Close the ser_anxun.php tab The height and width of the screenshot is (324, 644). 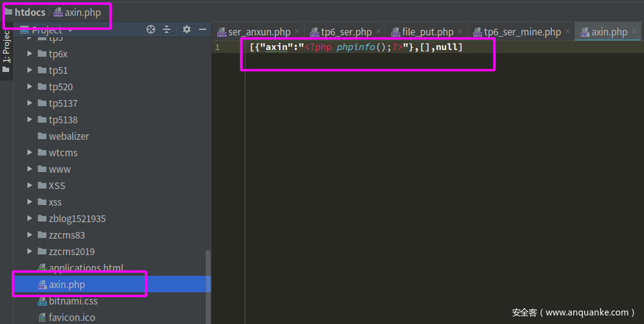click(297, 32)
